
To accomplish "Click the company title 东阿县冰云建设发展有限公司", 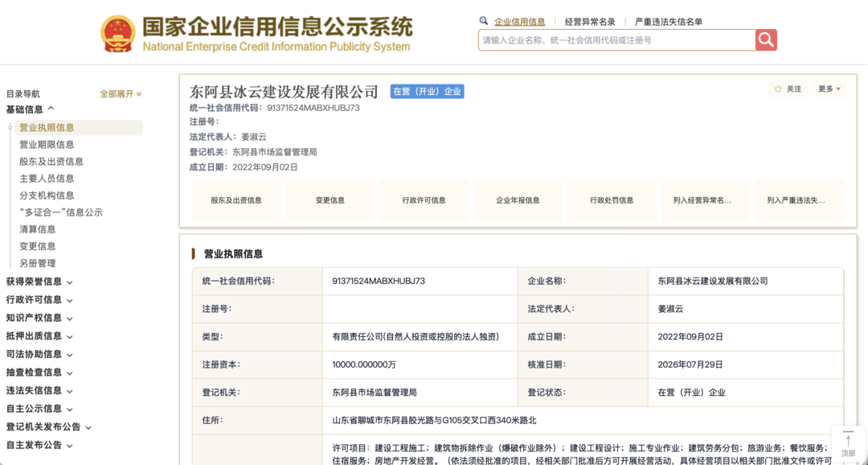I will point(284,92).
